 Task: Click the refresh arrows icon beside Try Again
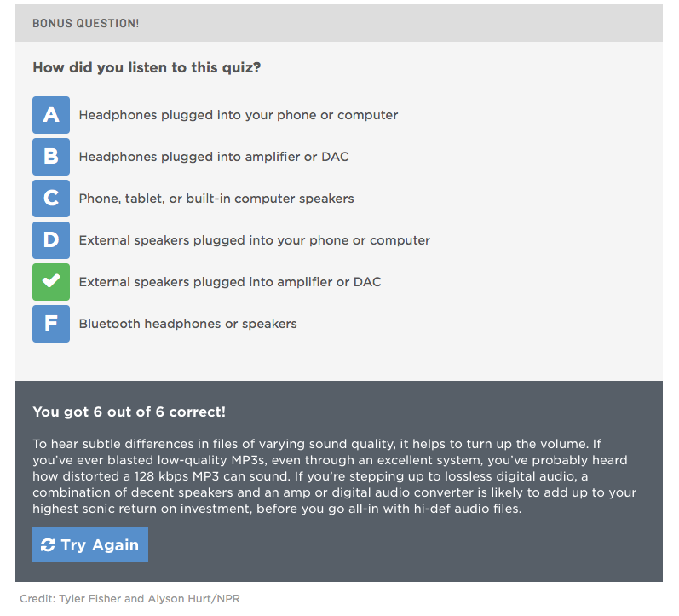coord(48,545)
